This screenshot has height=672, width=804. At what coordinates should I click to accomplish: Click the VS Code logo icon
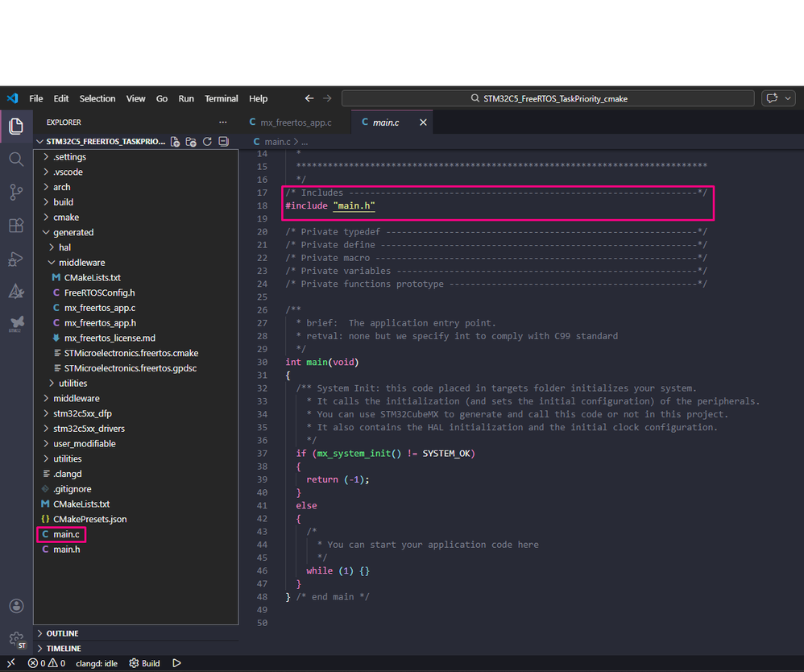[x=12, y=98]
